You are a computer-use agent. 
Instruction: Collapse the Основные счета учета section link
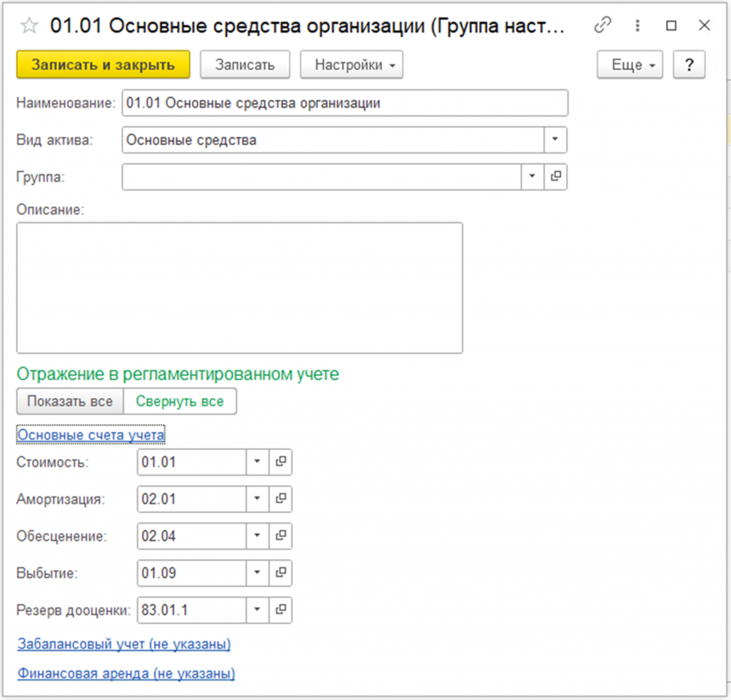click(x=91, y=435)
